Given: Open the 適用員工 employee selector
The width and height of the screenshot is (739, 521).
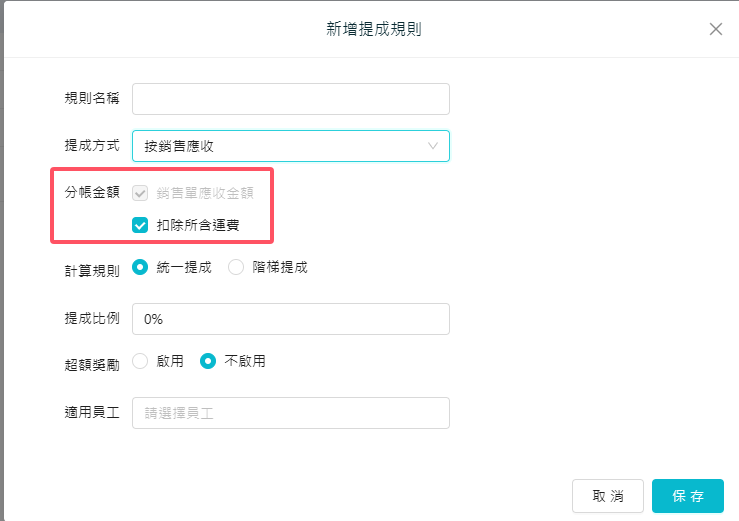Looking at the screenshot, I should 290,413.
